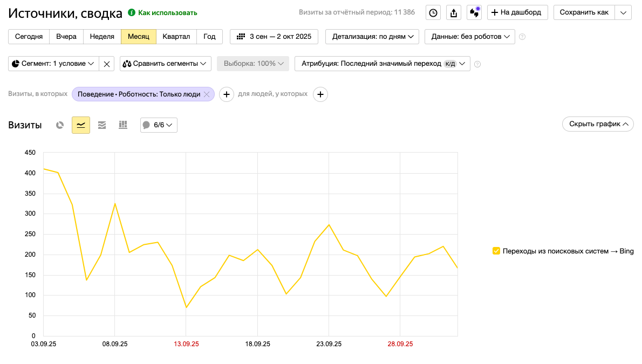The image size is (642, 364).
Task: Switch to the 'Квартал' period tab
Action: (x=176, y=37)
